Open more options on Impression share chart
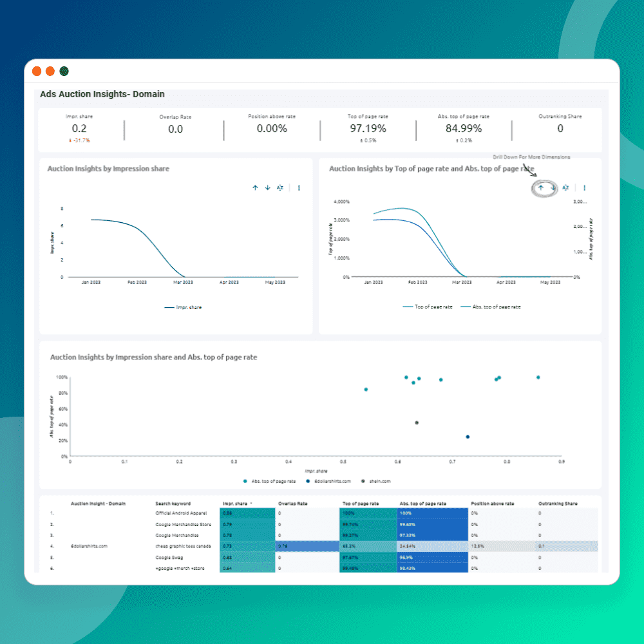The height and width of the screenshot is (644, 644). [299, 187]
